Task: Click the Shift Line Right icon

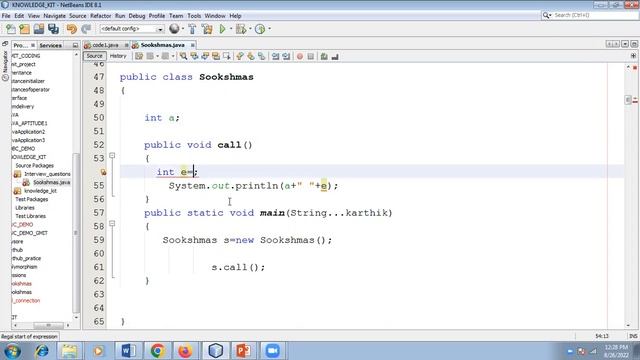Action: pos(286,56)
